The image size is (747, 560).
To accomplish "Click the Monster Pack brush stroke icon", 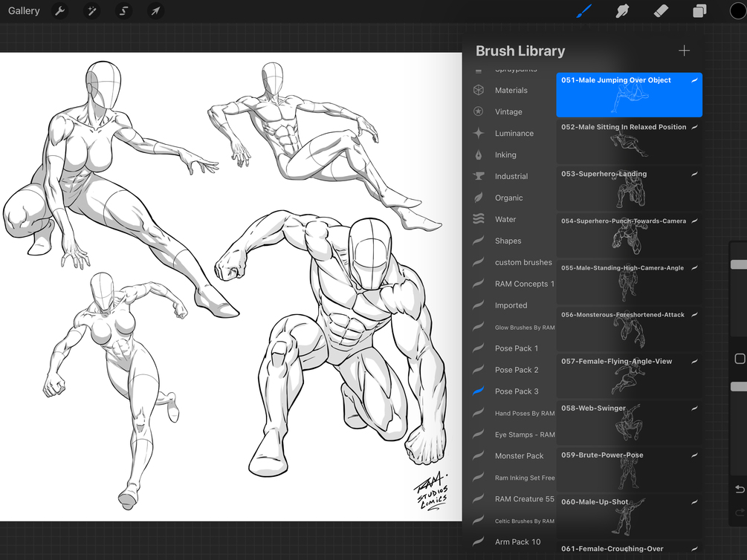I will click(x=479, y=456).
